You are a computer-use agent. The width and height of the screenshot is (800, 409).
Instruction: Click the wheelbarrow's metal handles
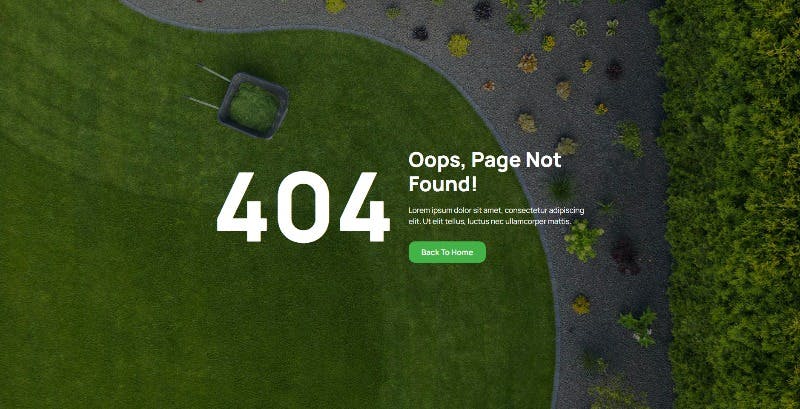[208, 88]
